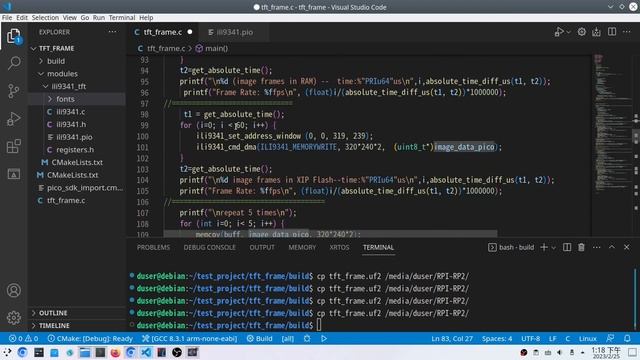Open the Manage gear in activity bar
This screenshot has width=640, height=360.
coord(14,317)
